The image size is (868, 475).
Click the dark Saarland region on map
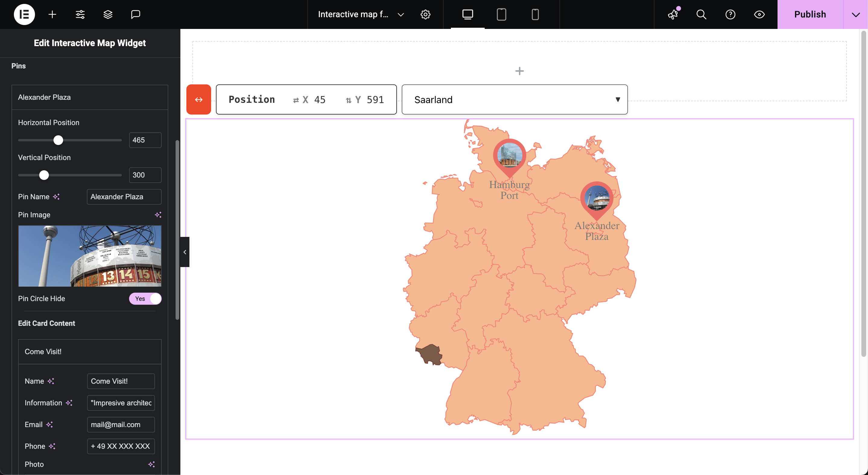pos(431,354)
